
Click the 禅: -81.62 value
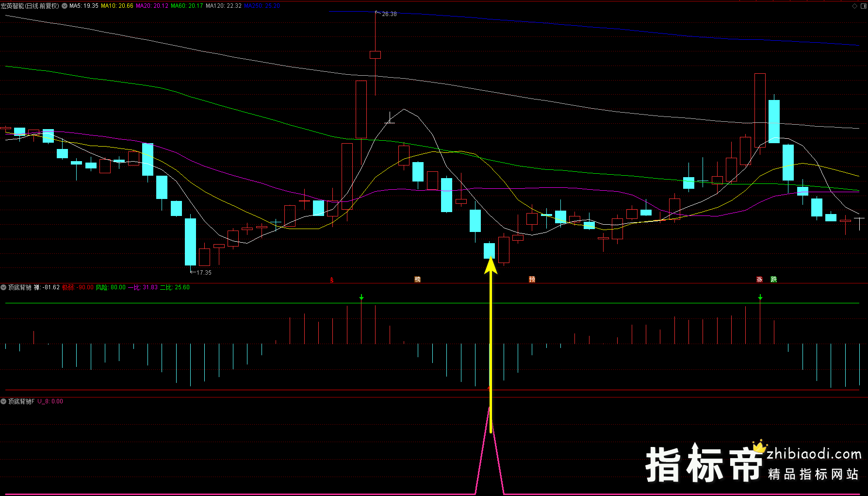pos(47,287)
